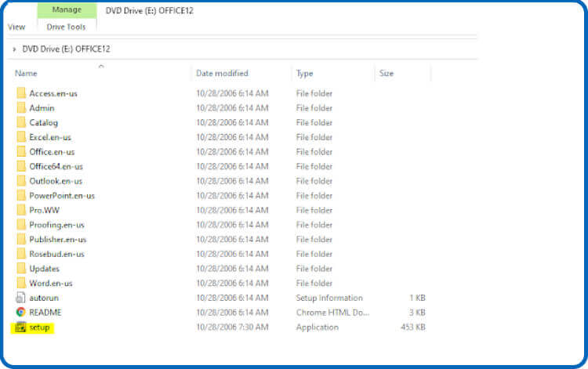Select the autorun file name
588x369 pixels.
[44, 298]
